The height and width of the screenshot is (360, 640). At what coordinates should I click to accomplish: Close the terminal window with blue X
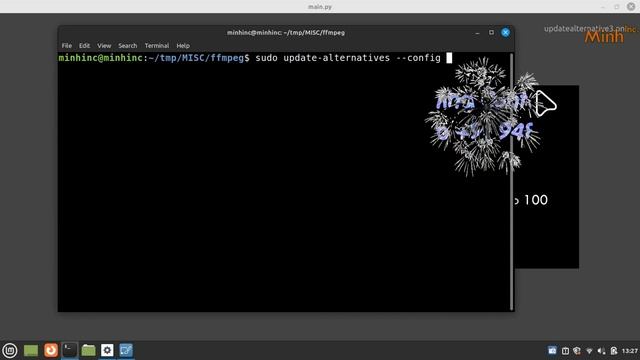pyautogui.click(x=505, y=33)
